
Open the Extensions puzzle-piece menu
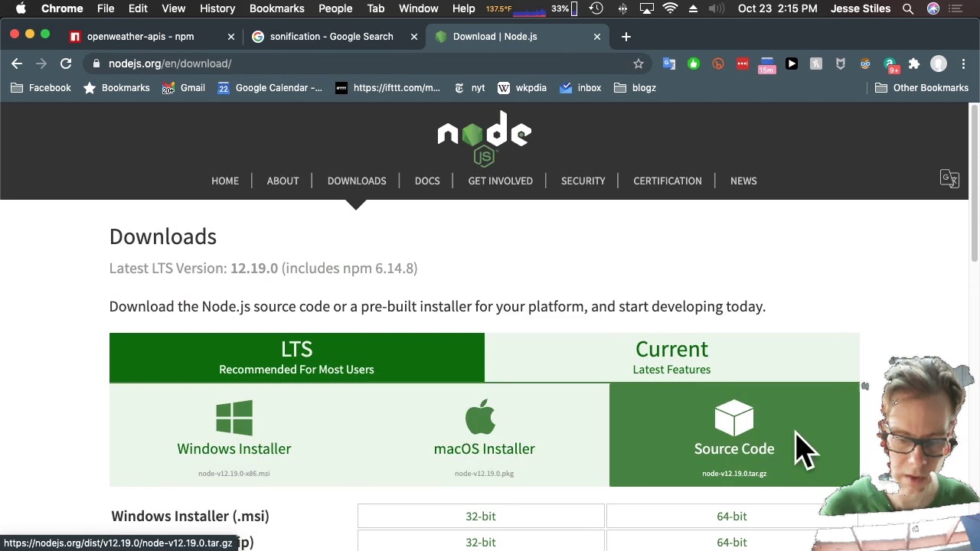(x=914, y=64)
